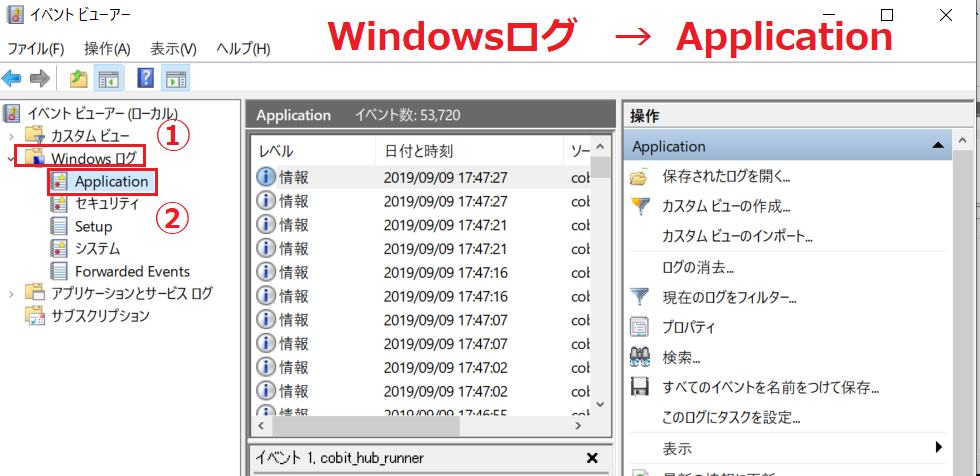Open the 操作(A) menu
980x476 pixels.
pyautogui.click(x=107, y=49)
